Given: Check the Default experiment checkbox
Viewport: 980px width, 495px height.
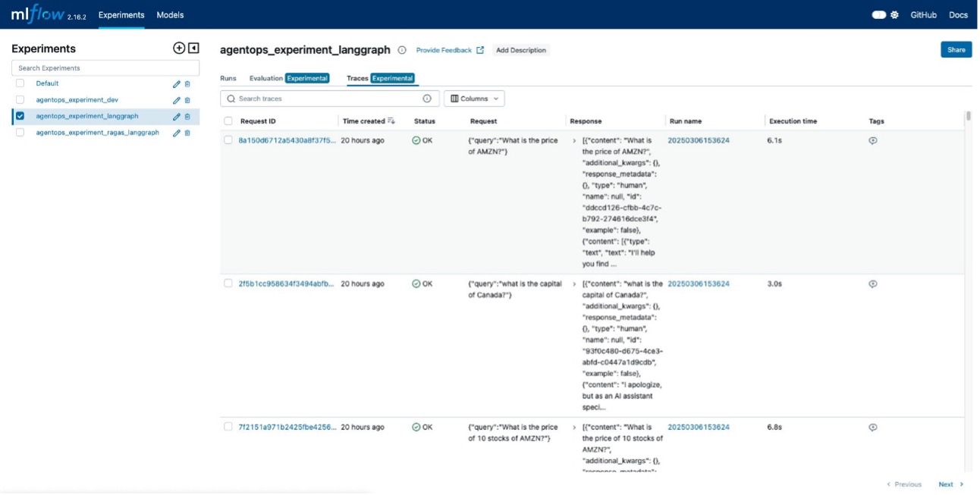Looking at the screenshot, I should (x=20, y=83).
